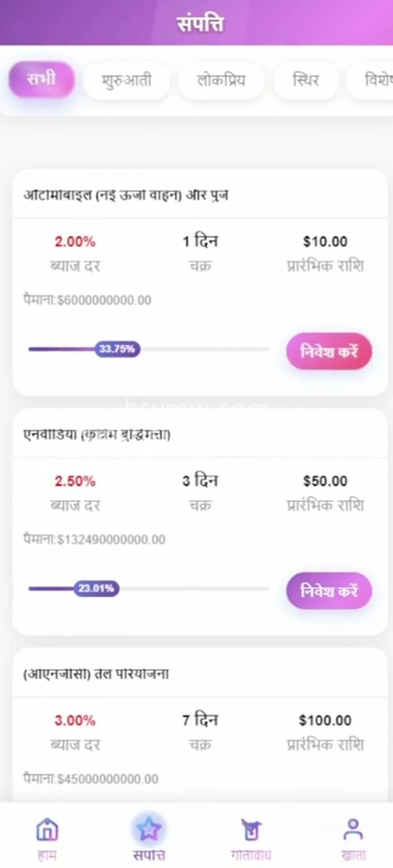Click the संपत्ति page header title
Image resolution: width=393 pixels, height=868 pixels.
pos(200,24)
